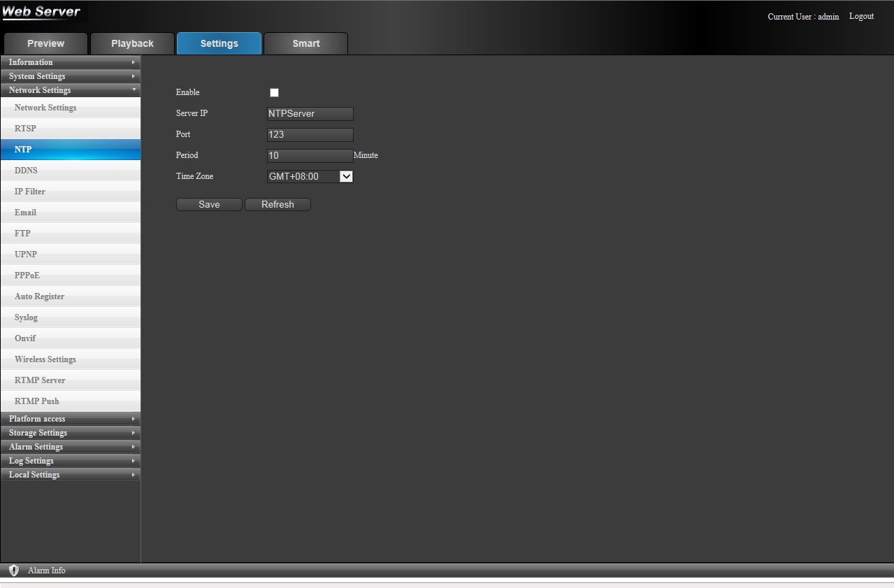
Task: Log out via the Logout link
Action: [861, 16]
